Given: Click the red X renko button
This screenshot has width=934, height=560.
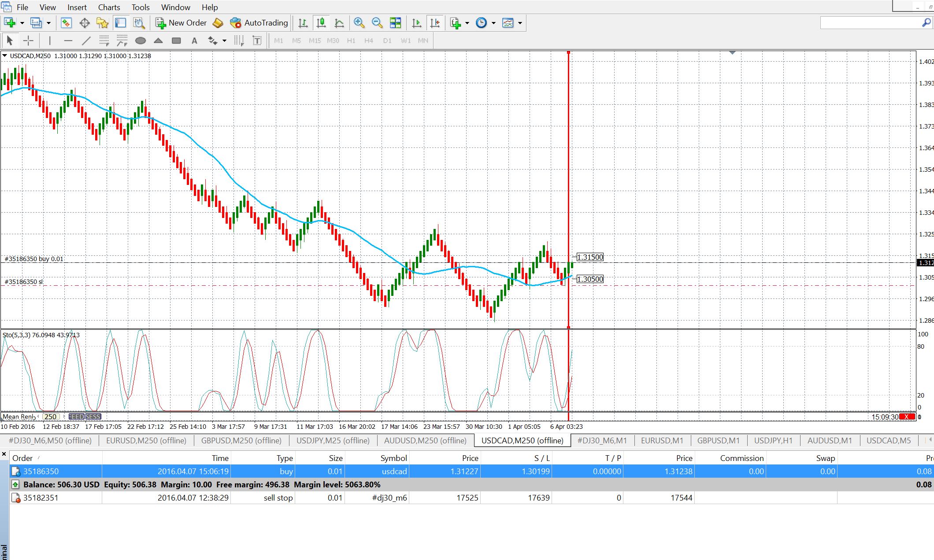Looking at the screenshot, I should coord(907,416).
